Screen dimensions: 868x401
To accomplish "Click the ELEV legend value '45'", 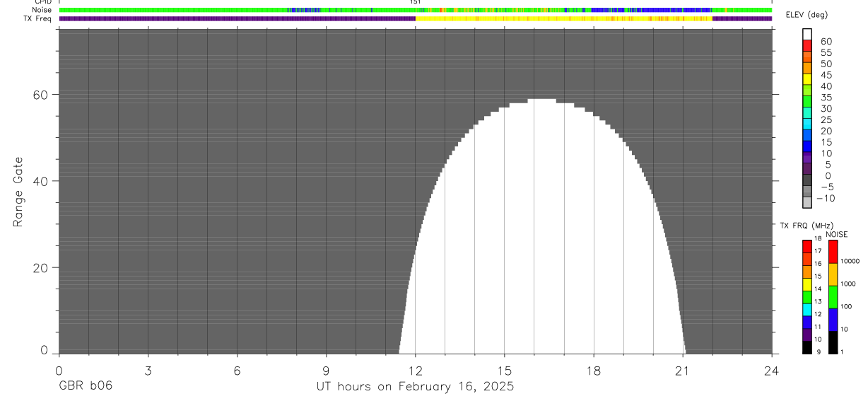I will (826, 75).
